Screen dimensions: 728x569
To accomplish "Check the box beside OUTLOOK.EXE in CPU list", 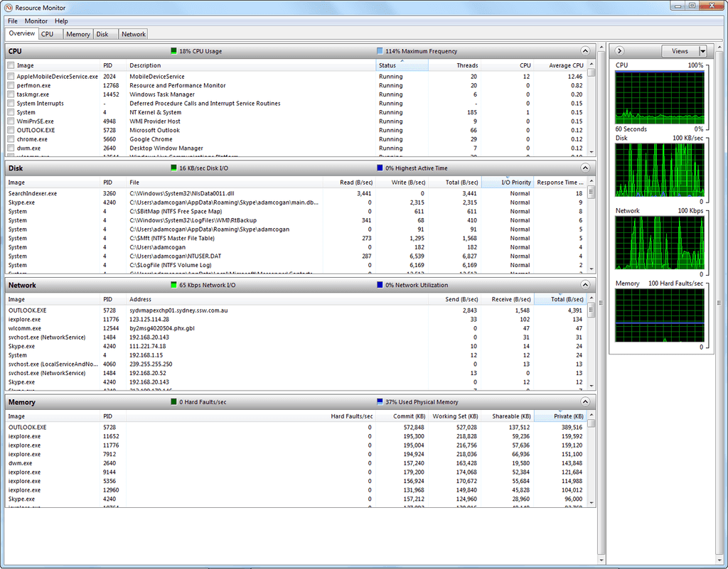I will (x=10, y=130).
